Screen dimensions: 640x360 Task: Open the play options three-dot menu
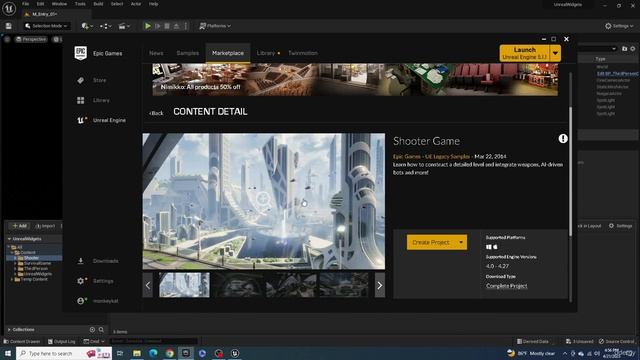186,26
